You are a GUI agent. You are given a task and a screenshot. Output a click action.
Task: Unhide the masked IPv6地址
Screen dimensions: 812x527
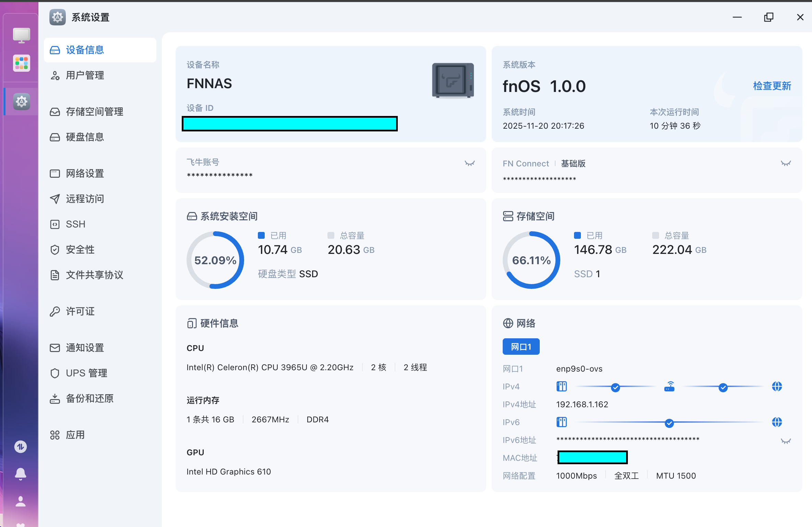coord(786,441)
